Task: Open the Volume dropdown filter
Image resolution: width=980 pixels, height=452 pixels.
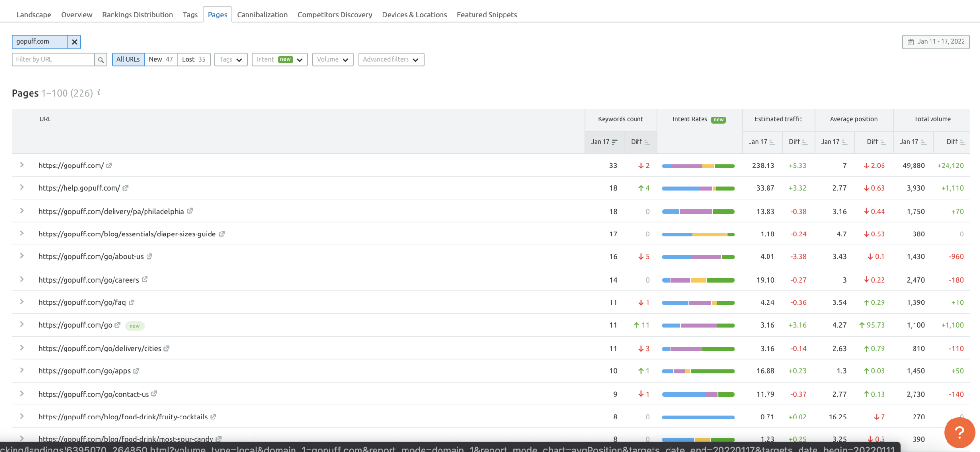Action: pyautogui.click(x=333, y=60)
